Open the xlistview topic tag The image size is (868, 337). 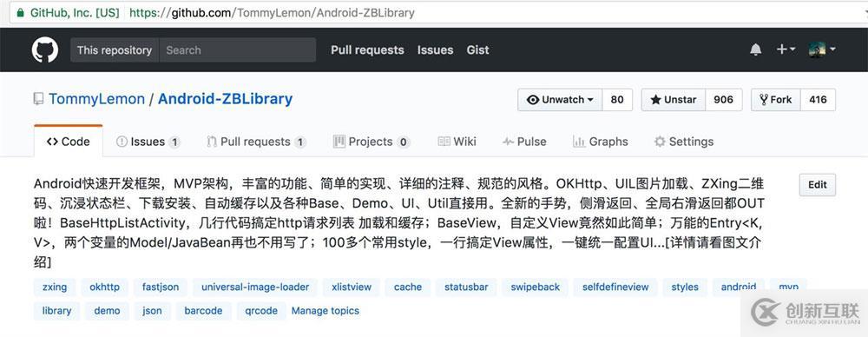[352, 287]
